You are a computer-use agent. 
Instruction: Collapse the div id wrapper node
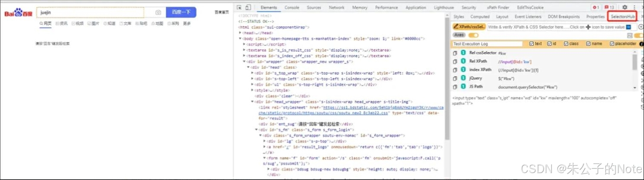245,62
